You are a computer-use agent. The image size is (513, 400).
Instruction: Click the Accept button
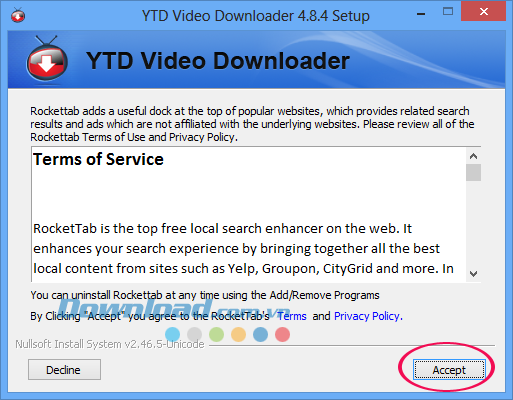coord(449,369)
